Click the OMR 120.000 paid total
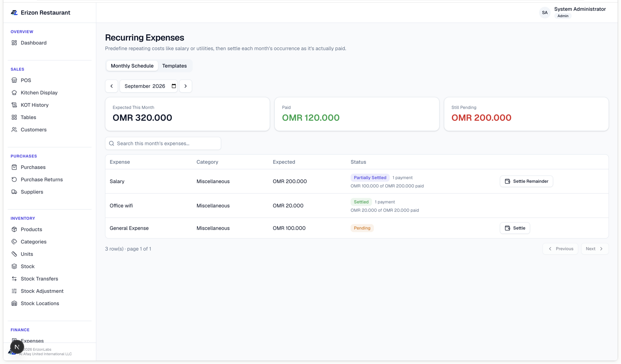Image resolution: width=621 pixels, height=364 pixels. click(x=311, y=118)
